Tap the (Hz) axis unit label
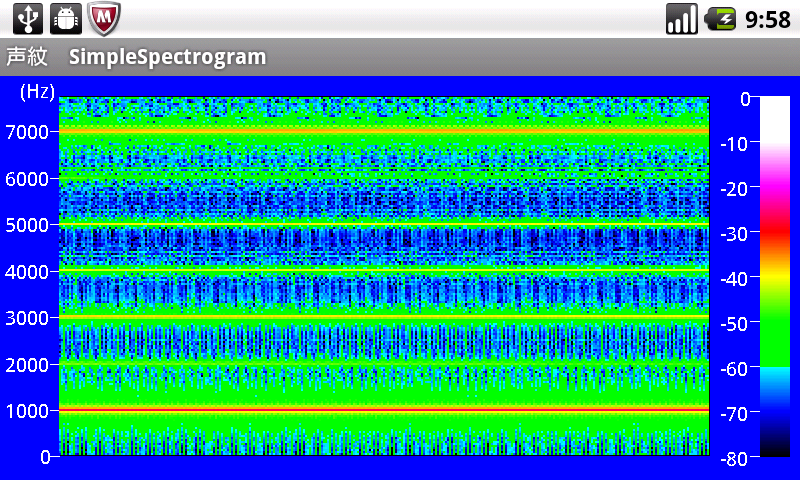This screenshot has height=480, width=800. coord(37,92)
